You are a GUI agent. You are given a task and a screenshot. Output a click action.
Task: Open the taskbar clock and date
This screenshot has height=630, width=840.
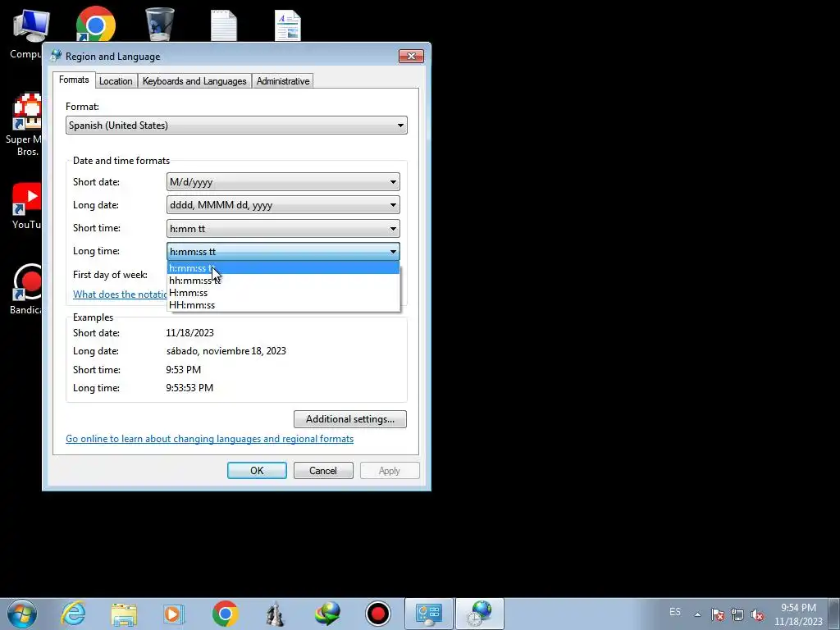coord(798,614)
